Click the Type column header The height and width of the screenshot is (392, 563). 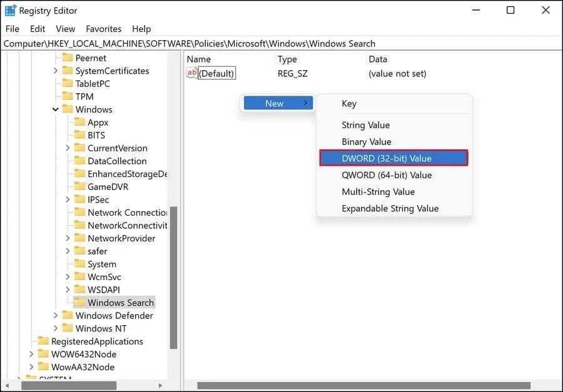pos(288,59)
